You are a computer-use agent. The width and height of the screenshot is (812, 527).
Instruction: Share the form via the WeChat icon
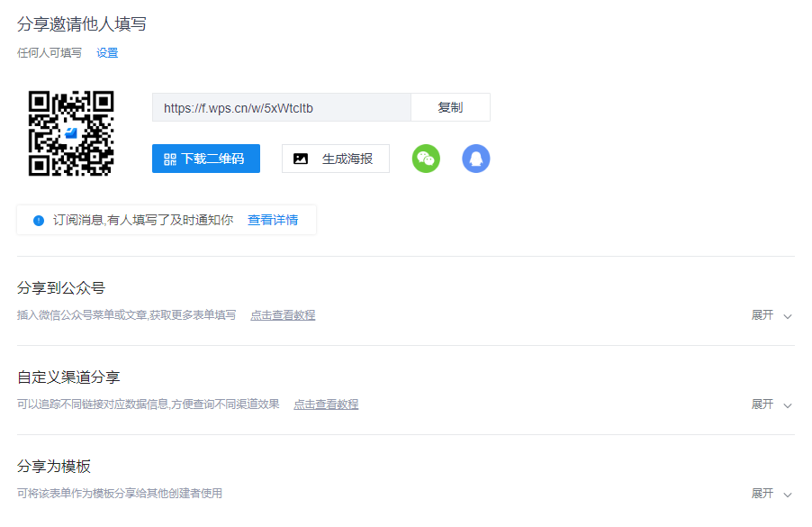click(426, 159)
